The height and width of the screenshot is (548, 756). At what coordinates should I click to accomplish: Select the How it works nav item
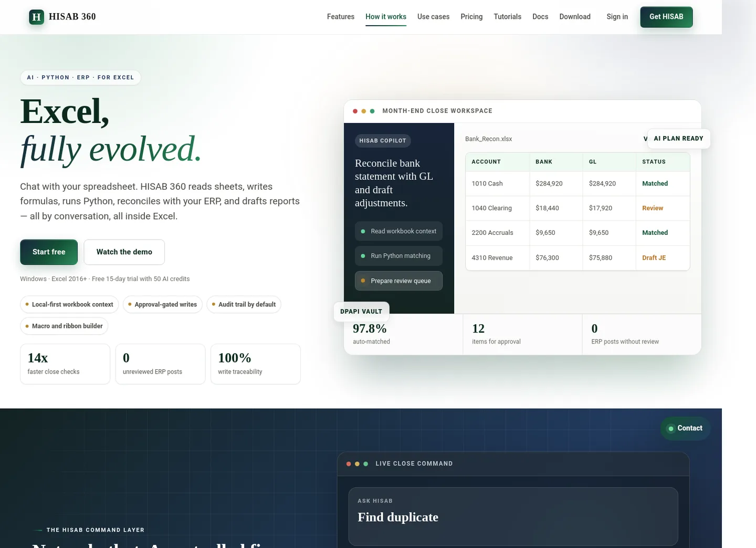tap(386, 17)
